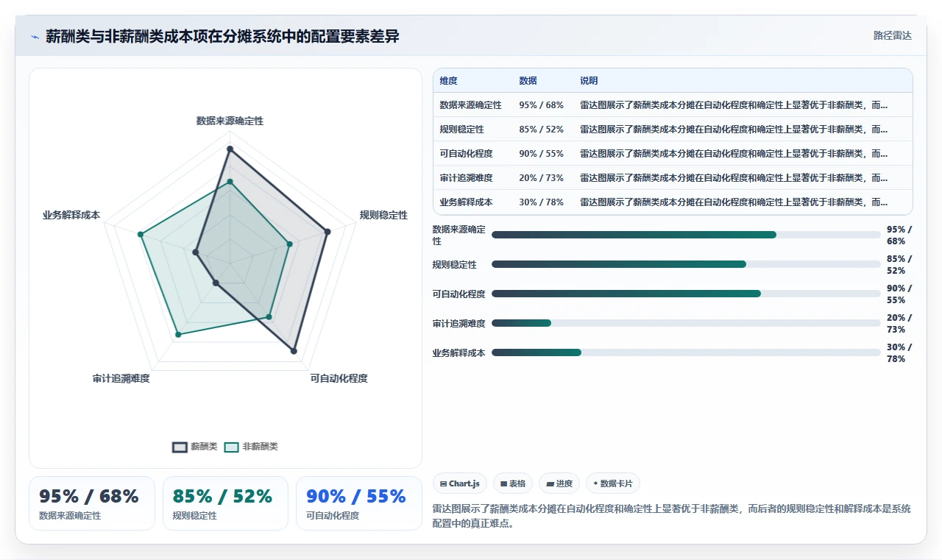Click radar axis label 可自动化程度
The width and height of the screenshot is (942, 560).
point(339,378)
